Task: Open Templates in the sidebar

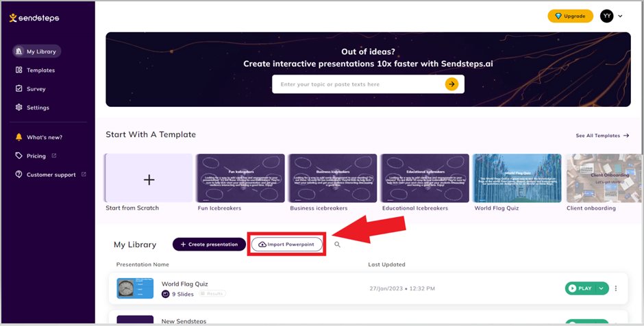Action: 36,71
